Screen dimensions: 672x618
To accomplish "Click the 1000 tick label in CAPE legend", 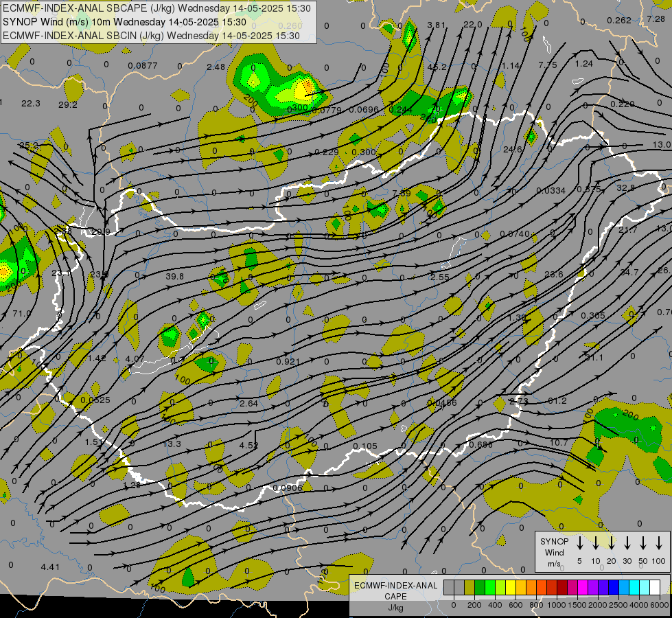I will (557, 605).
